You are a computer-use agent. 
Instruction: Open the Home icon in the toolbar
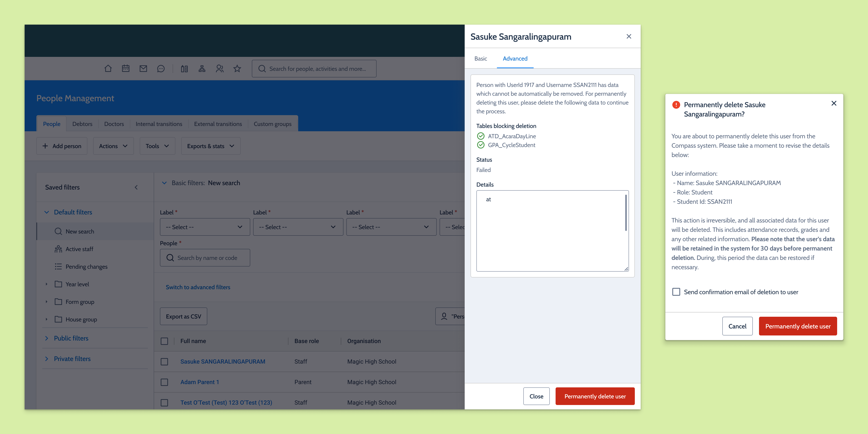pos(108,69)
